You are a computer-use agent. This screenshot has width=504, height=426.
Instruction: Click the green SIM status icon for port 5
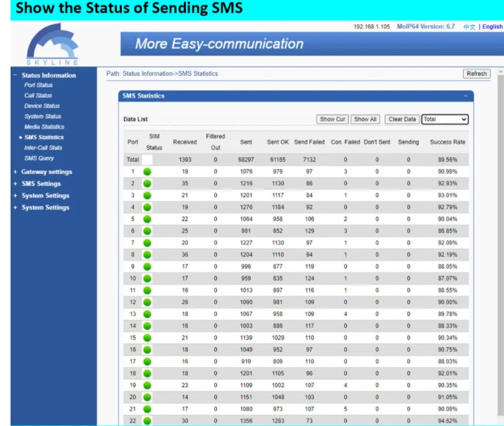(147, 219)
